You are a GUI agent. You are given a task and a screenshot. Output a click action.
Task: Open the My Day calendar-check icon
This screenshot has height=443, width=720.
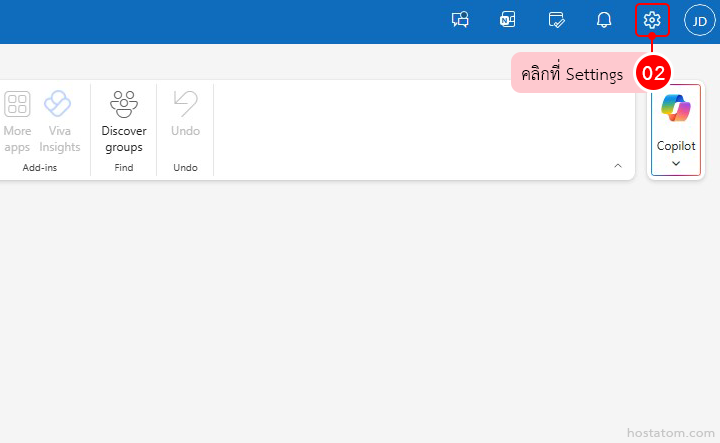pyautogui.click(x=556, y=20)
